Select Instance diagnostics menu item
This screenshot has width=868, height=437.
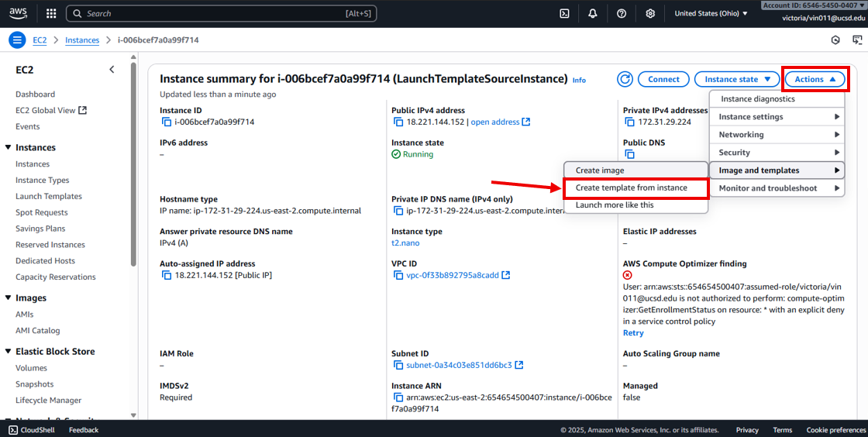coord(777,99)
